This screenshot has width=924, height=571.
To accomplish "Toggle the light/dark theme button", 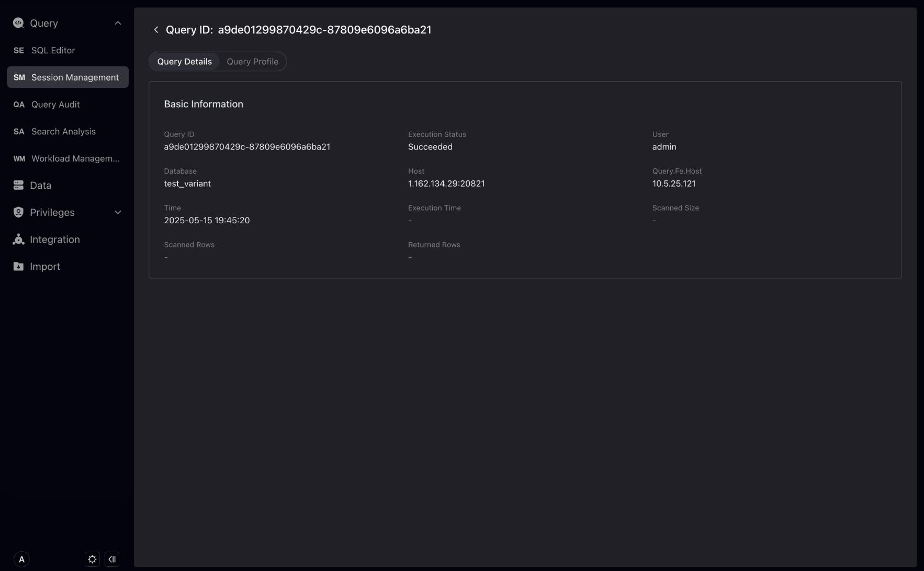I will [92, 559].
